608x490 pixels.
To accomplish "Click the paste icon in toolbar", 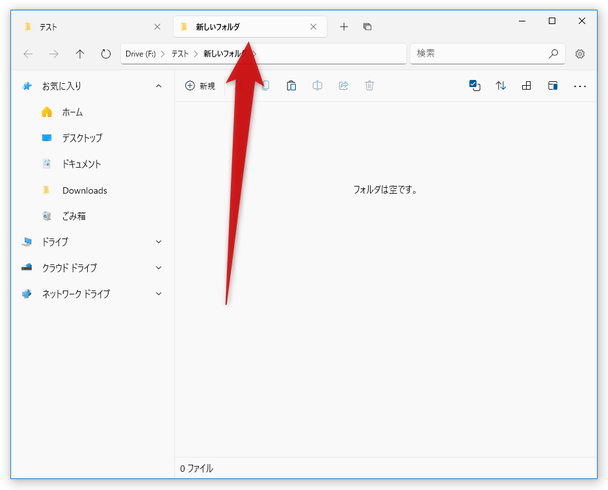I will click(291, 86).
